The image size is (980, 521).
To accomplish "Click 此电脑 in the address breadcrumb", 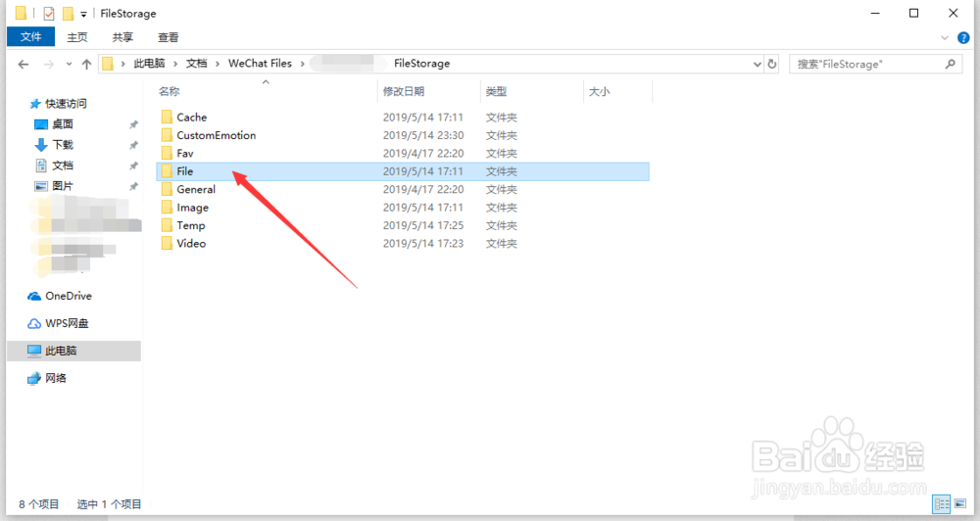I will (149, 63).
